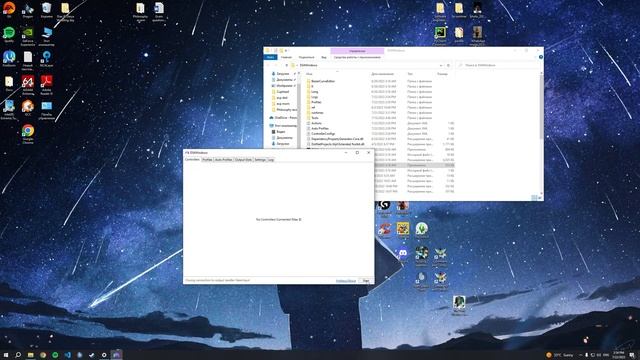This screenshot has width=640, height=360.
Task: Open the Auto Profiles tab in DS4Windows
Action: (223, 160)
